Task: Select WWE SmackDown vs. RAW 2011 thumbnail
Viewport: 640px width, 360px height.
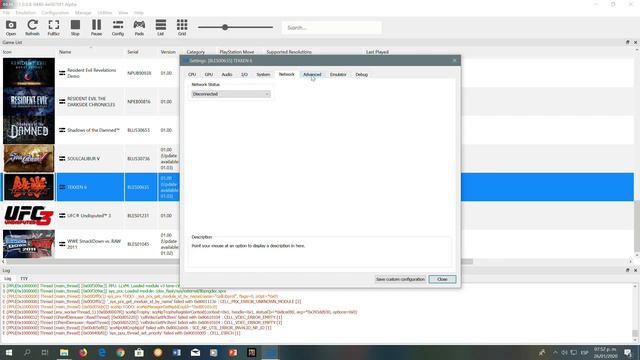Action: (x=29, y=244)
